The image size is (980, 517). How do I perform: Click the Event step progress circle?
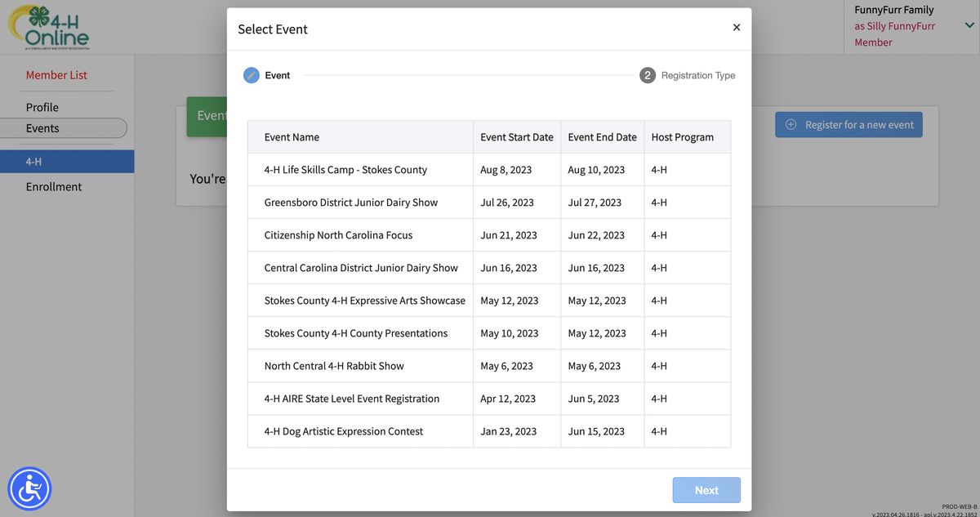pos(252,74)
